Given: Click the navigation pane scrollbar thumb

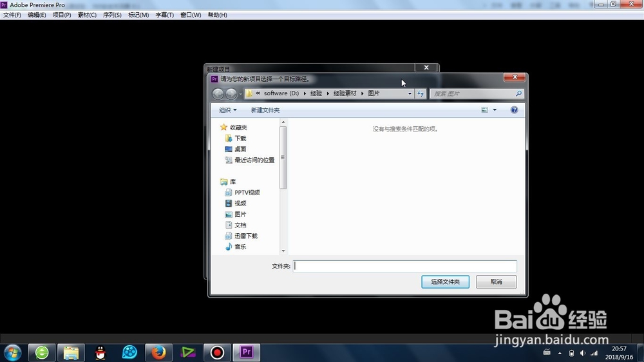Looking at the screenshot, I should point(283,158).
